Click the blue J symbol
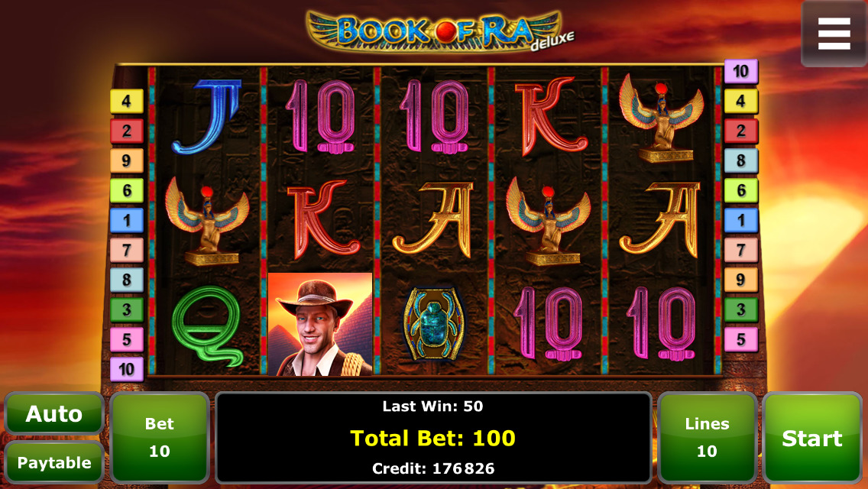 point(208,116)
